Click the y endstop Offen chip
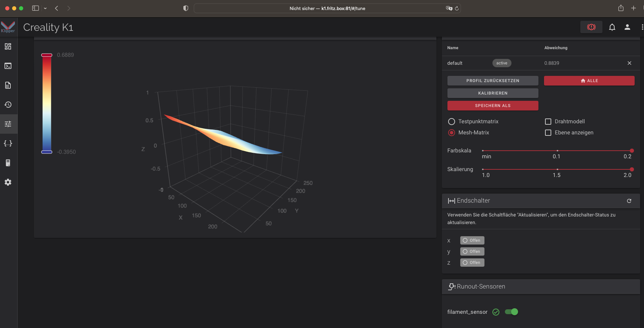The image size is (644, 328). [x=472, y=251]
